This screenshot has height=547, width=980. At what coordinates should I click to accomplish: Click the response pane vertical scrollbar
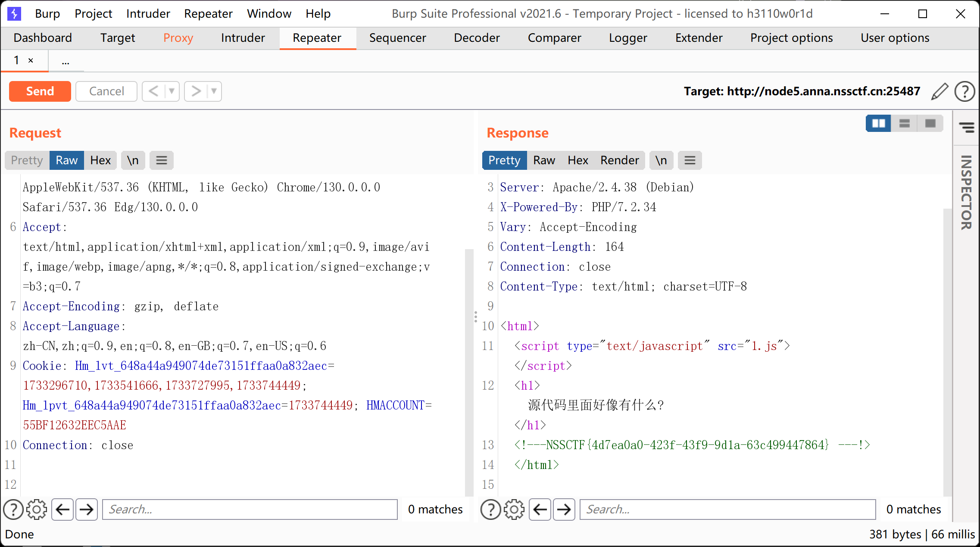click(x=947, y=353)
